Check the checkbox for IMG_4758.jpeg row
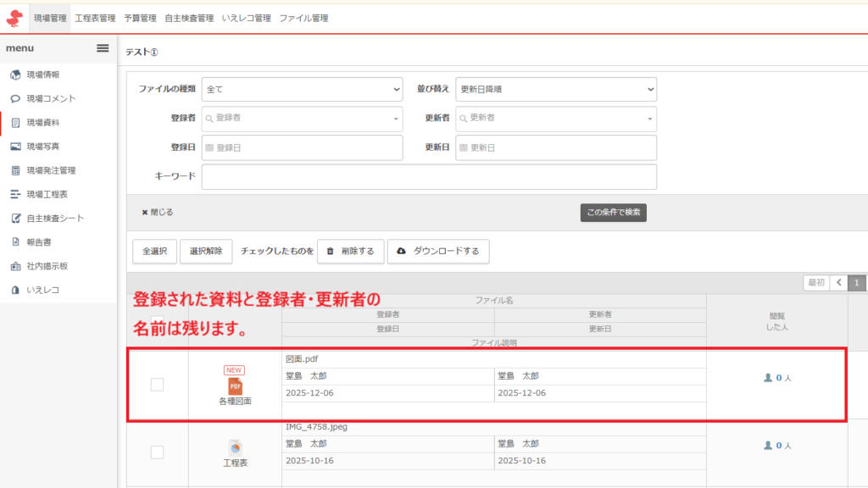The height and width of the screenshot is (488, 868). [157, 452]
